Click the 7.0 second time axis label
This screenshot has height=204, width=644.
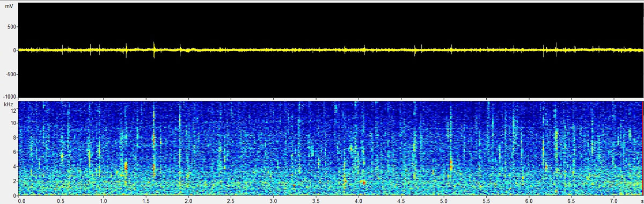pos(613,200)
